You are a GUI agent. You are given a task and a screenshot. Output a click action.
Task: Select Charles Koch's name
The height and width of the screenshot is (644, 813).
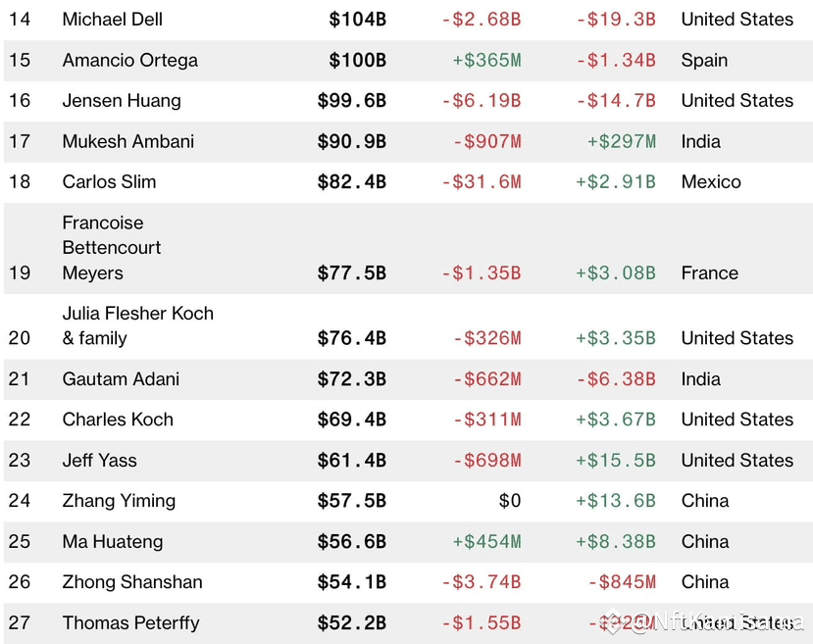tap(118, 420)
